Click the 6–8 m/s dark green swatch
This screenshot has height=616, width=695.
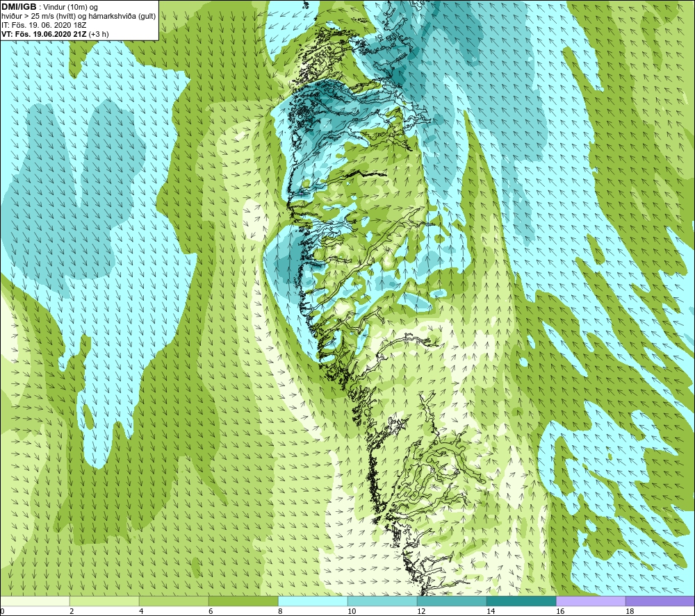[x=243, y=601]
